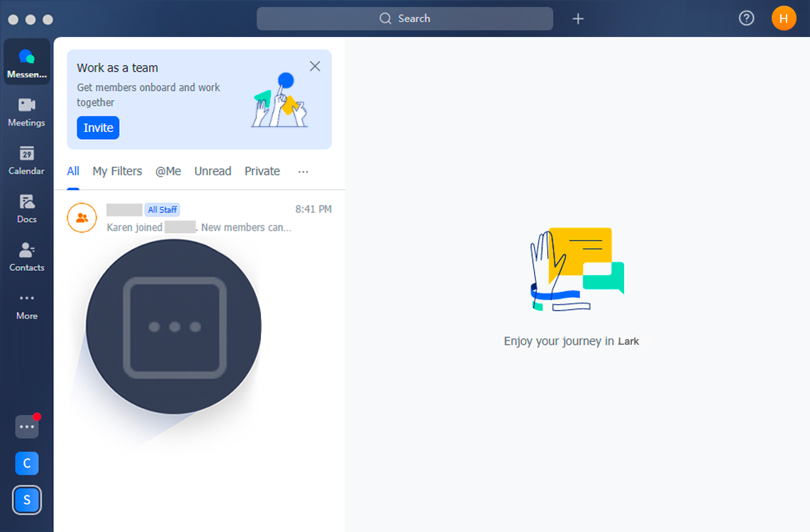Select the All chats tab
The image size is (810, 532).
pos(73,171)
